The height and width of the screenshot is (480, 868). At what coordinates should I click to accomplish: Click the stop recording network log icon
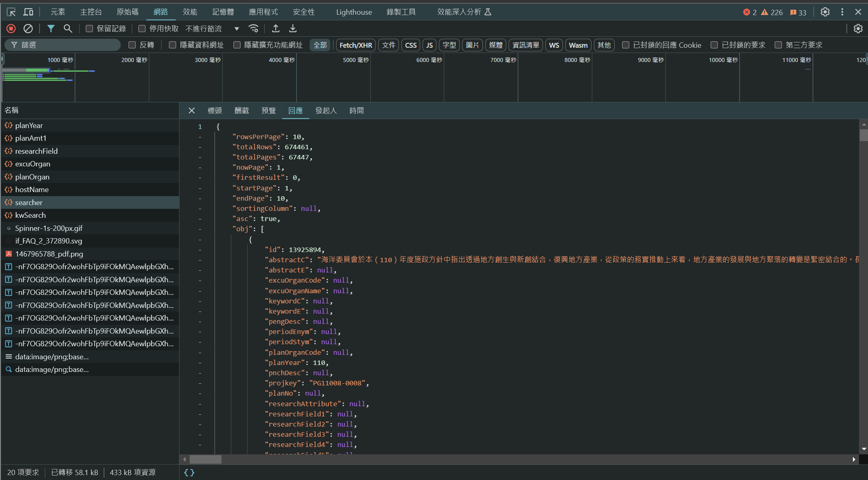(x=11, y=29)
